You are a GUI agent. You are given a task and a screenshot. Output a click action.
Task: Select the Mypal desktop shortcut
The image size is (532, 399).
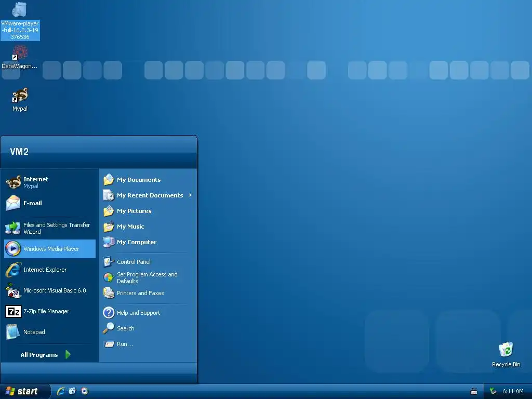pos(20,100)
